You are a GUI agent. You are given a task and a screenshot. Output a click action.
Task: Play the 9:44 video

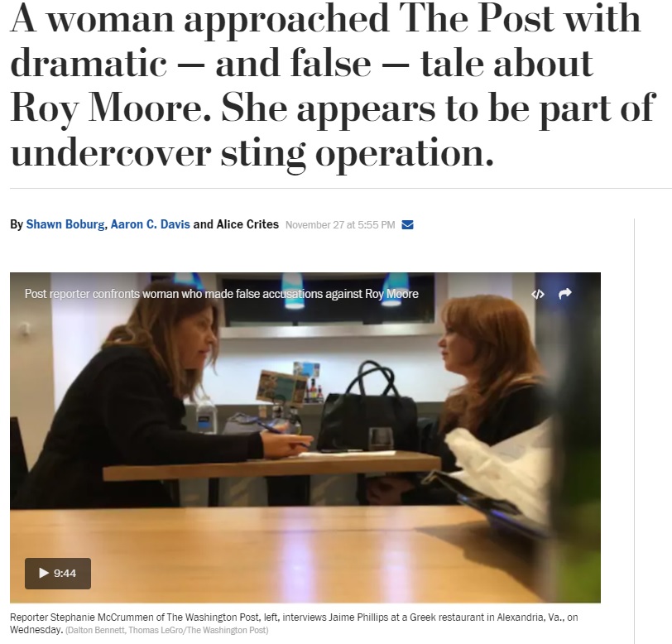(58, 574)
